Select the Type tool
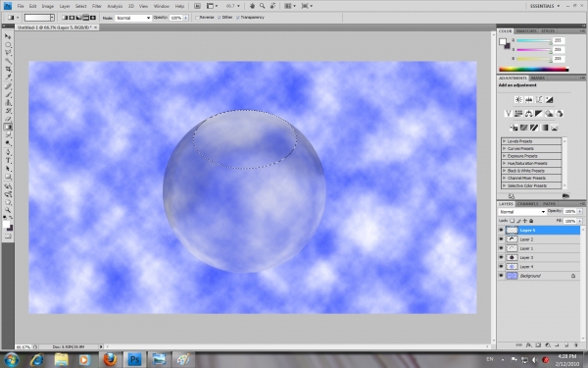The height and width of the screenshot is (368, 588). (x=8, y=161)
